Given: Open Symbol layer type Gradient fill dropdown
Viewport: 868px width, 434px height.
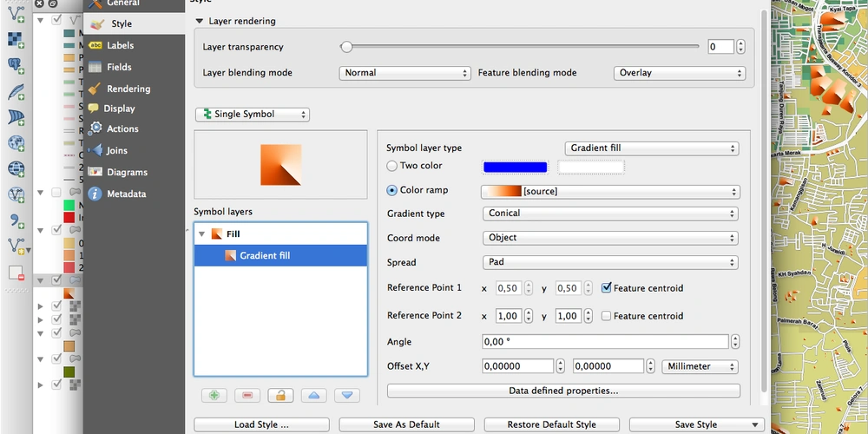Looking at the screenshot, I should (x=652, y=148).
